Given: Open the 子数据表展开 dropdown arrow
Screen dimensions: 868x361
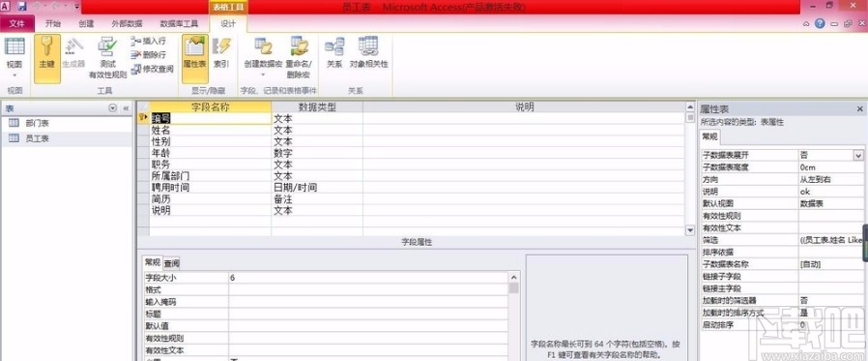Looking at the screenshot, I should coord(858,156).
